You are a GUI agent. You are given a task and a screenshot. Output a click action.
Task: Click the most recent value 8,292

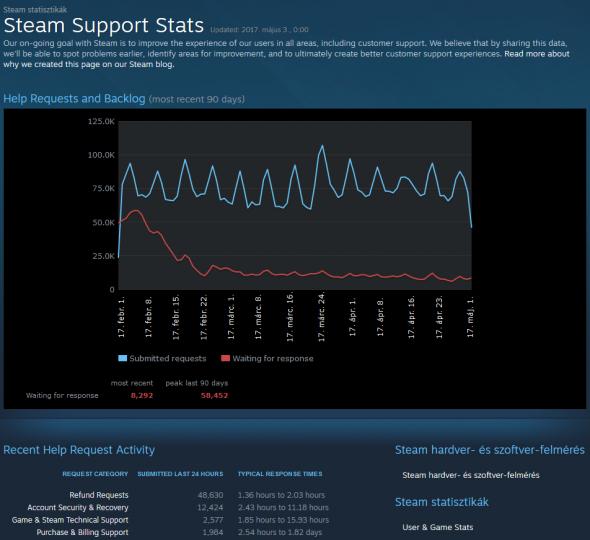point(142,395)
